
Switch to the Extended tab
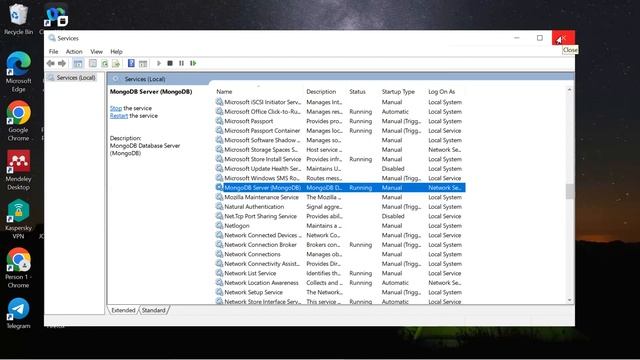point(123,310)
